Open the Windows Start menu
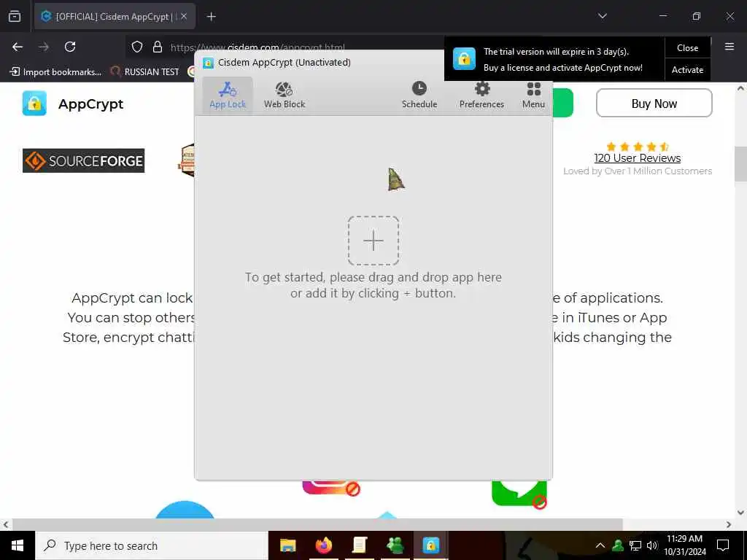Image resolution: width=747 pixels, height=560 pixels. pyautogui.click(x=18, y=545)
